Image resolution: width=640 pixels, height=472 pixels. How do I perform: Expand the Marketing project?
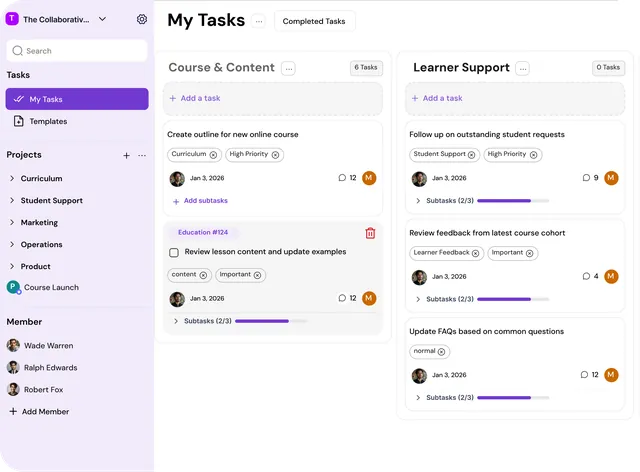coord(12,223)
